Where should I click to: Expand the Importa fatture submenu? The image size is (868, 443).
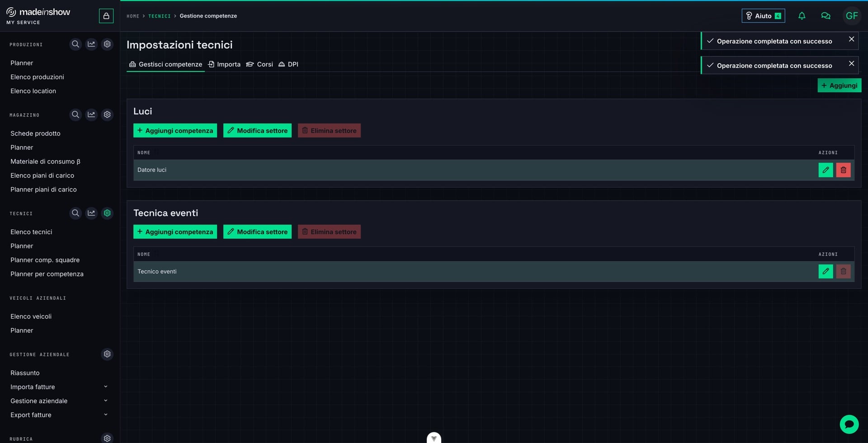[x=105, y=386]
